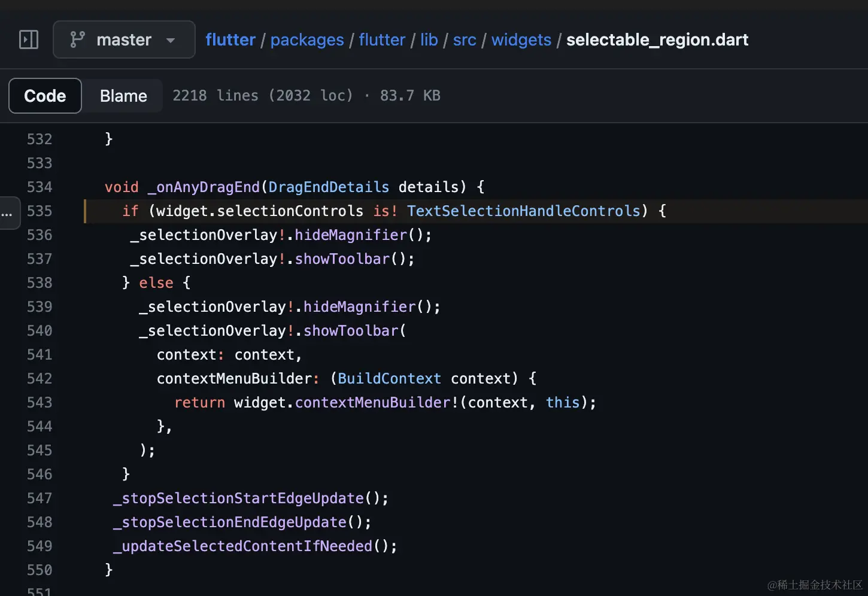Click the 'this' keyword on line 543

point(563,403)
